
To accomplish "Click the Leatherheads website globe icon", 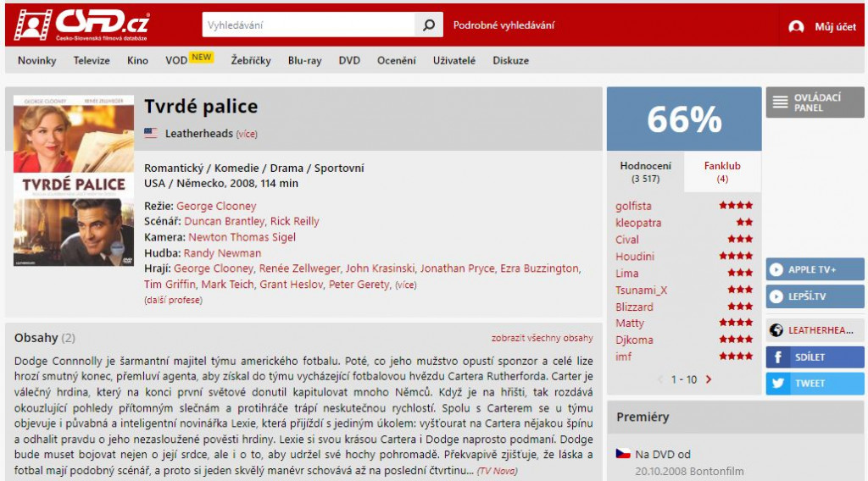I will pyautogui.click(x=776, y=330).
